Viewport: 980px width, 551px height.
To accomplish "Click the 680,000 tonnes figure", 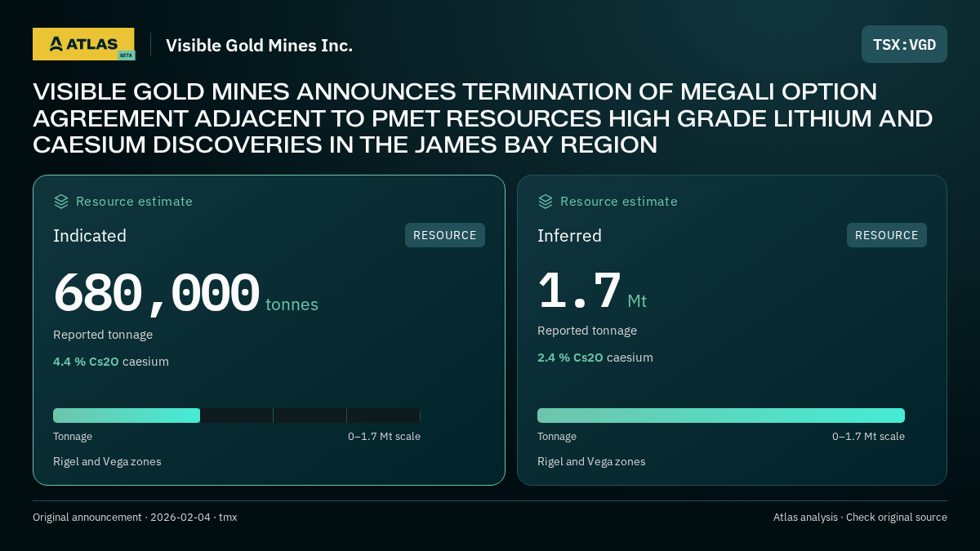I will click(185, 294).
